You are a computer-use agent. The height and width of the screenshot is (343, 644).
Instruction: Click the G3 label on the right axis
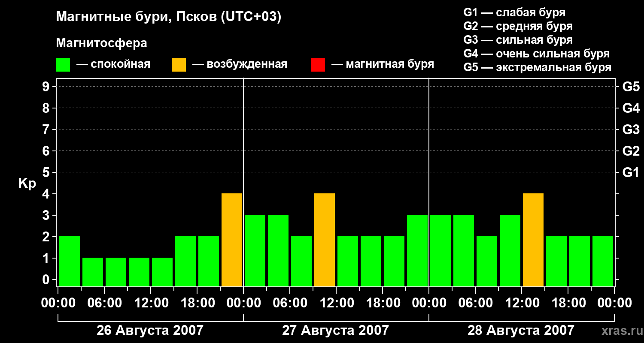pyautogui.click(x=631, y=129)
